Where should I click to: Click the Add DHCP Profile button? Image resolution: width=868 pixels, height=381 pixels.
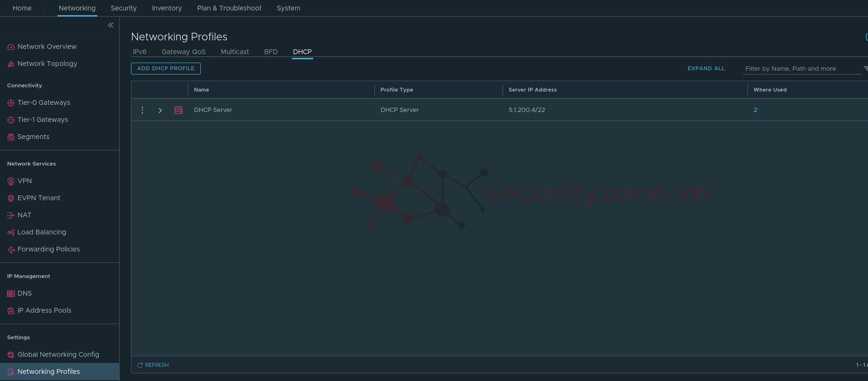coord(166,69)
